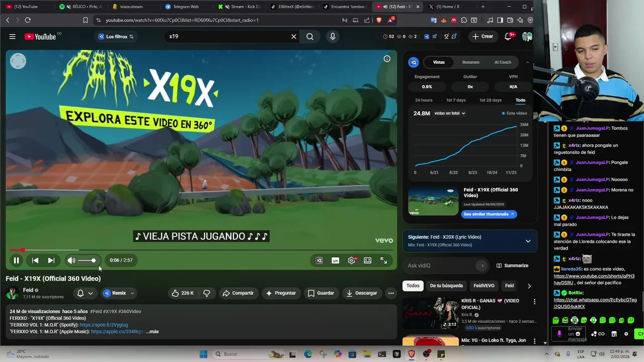Open the youtube.com/shorts link in chat
The height and width of the screenshot is (362, 644).
[594, 279]
